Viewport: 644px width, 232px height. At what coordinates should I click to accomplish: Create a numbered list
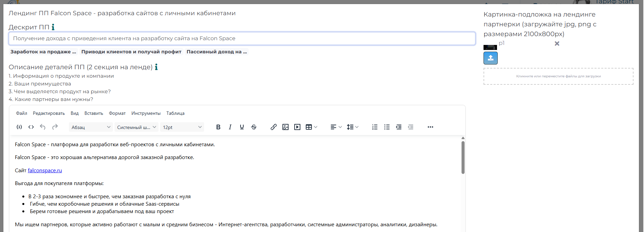(x=375, y=127)
